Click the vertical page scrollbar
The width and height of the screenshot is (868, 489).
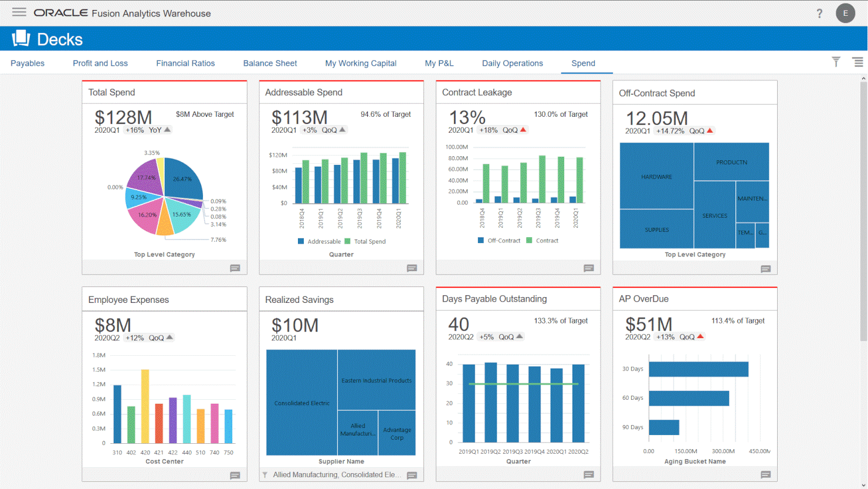click(863, 211)
